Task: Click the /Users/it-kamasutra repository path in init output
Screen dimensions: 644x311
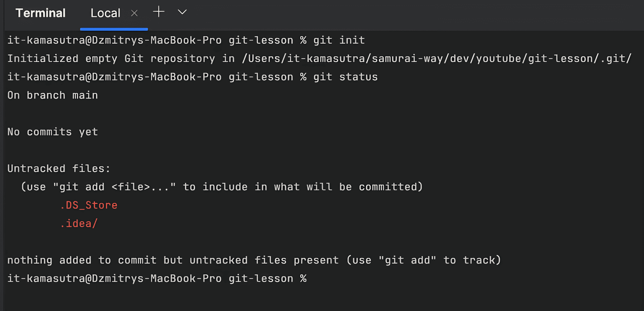Action: 437,59
